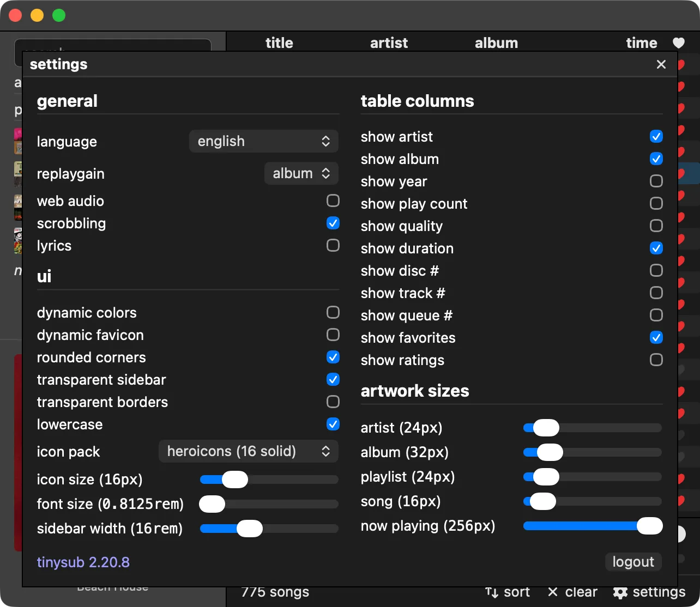Turn off transparent sidebar
700x607 pixels.
[333, 379]
